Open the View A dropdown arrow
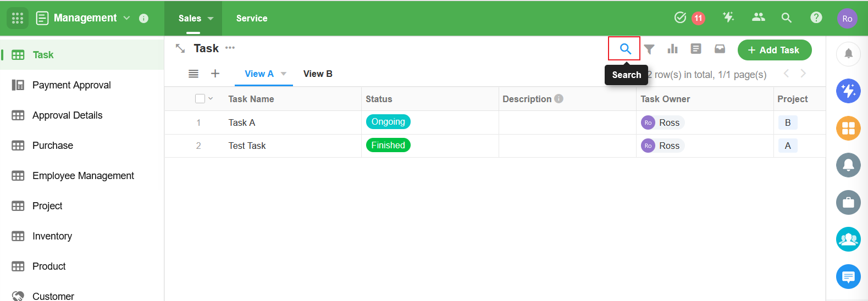This screenshot has height=301, width=868. [x=284, y=74]
